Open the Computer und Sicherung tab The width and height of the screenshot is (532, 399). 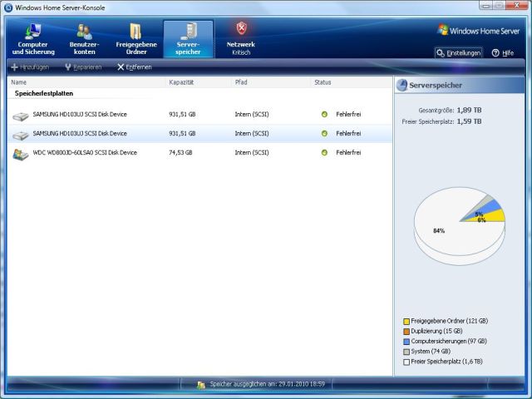[x=33, y=39]
